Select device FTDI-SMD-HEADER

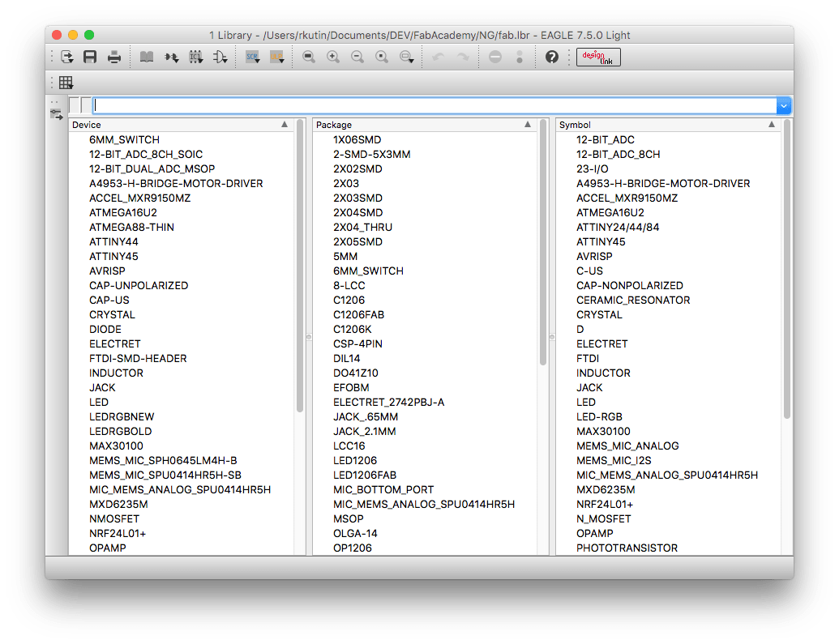pos(138,358)
